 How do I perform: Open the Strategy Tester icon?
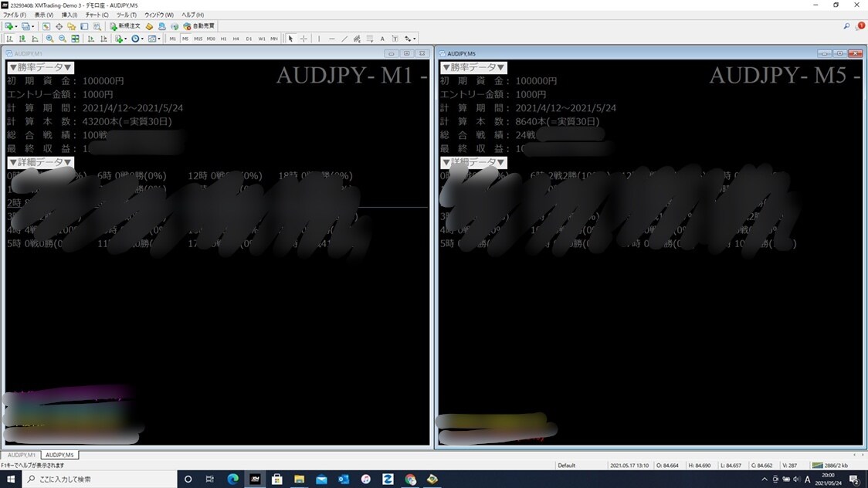(97, 26)
